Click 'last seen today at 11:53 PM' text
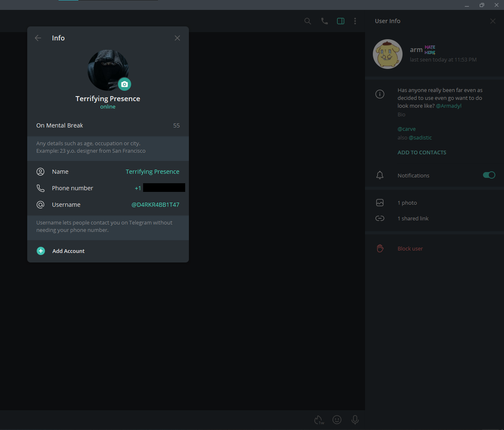Viewport: 504px width, 430px height. click(x=443, y=60)
